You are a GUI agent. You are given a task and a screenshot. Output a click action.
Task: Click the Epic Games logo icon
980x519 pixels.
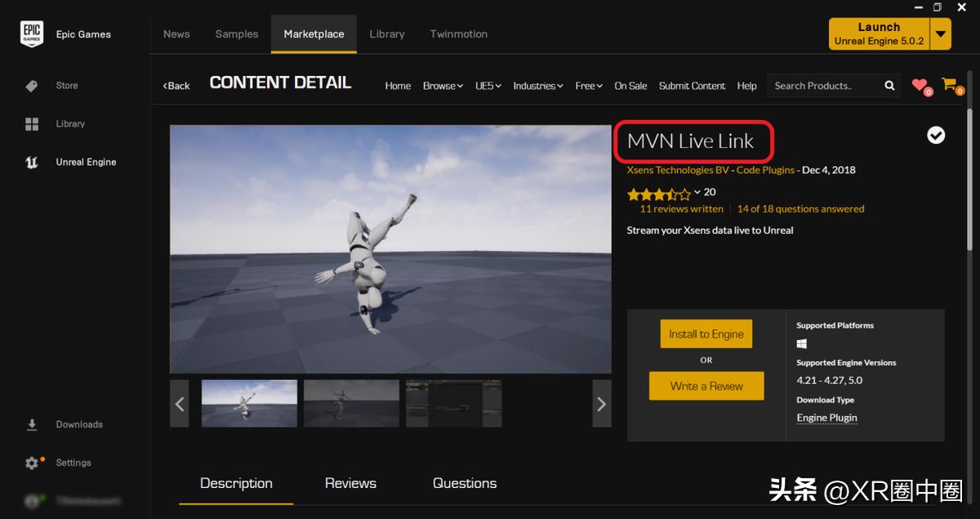(32, 34)
